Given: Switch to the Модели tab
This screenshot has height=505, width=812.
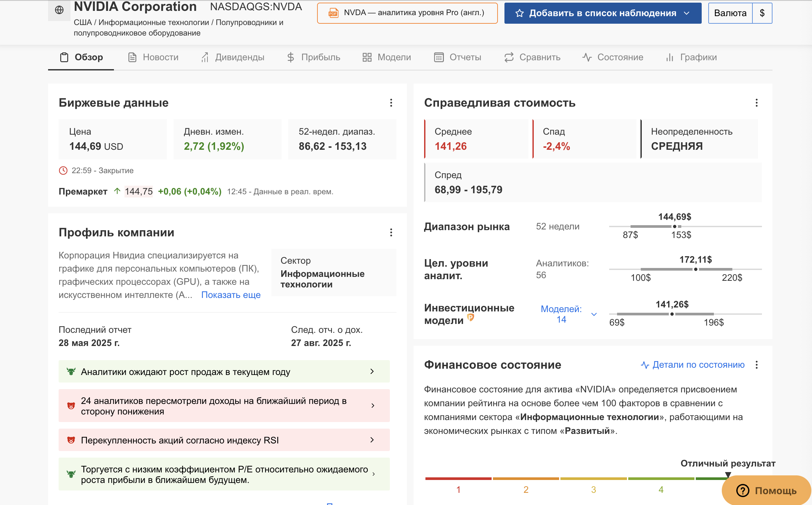Looking at the screenshot, I should tap(387, 58).
